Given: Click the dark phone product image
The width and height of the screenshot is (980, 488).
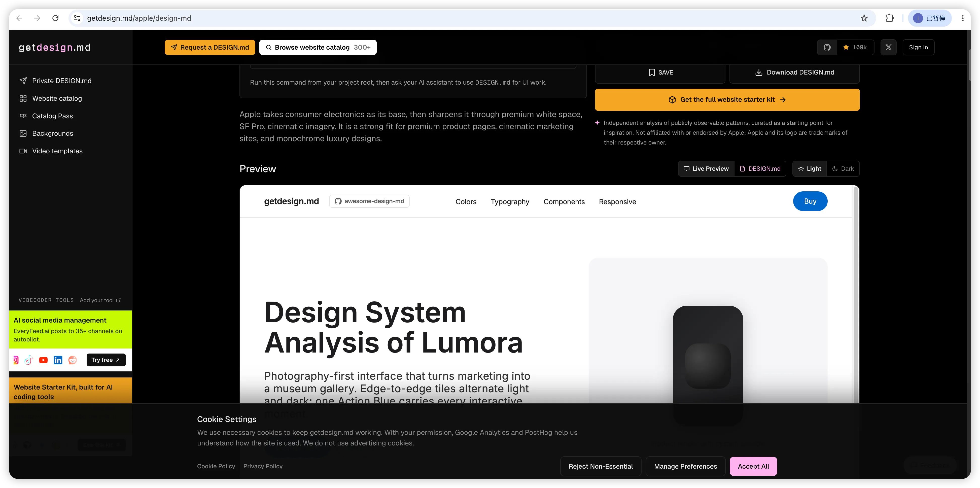Looking at the screenshot, I should tap(708, 354).
